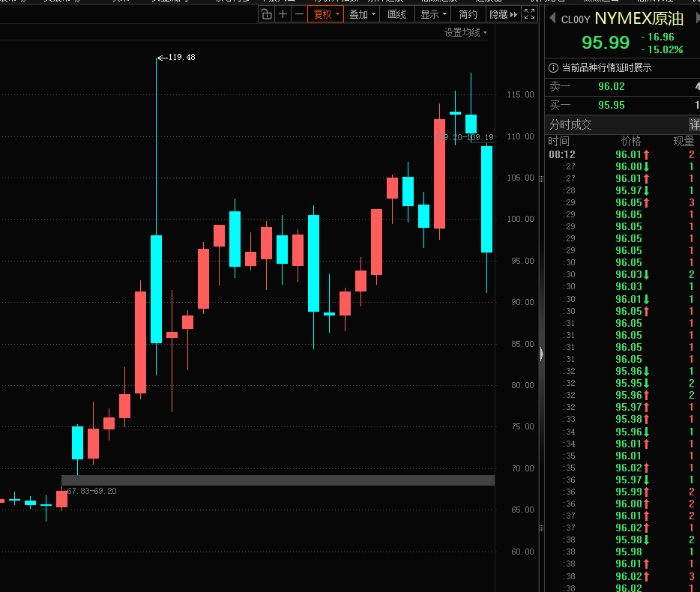Open the 叠加 overlay dropdown
Screen dimensions: 700x592
click(363, 14)
